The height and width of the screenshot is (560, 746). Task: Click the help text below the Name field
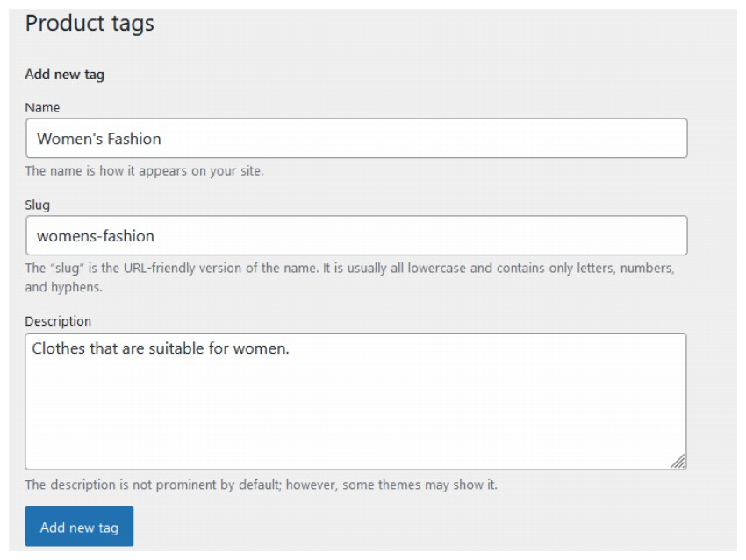(144, 170)
